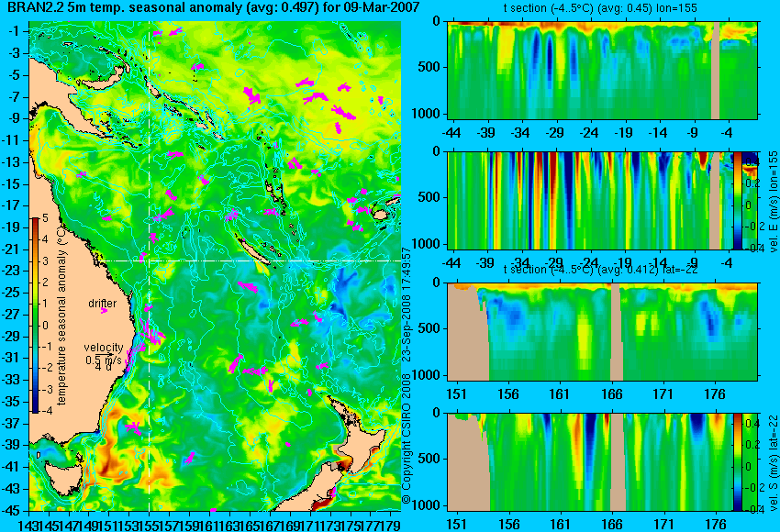780x532 pixels.
Task: Click the 'drifter' legend label
Action: pyautogui.click(x=103, y=304)
